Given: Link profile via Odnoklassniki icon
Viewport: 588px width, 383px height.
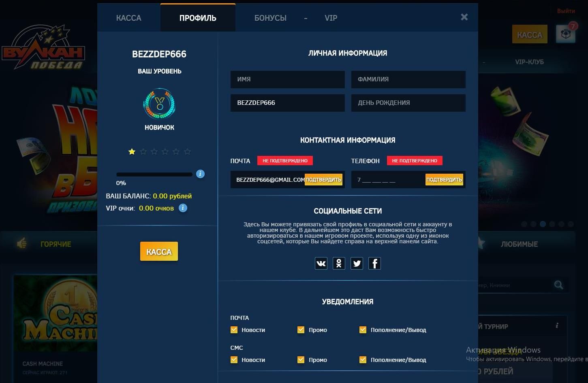Looking at the screenshot, I should [x=339, y=264].
